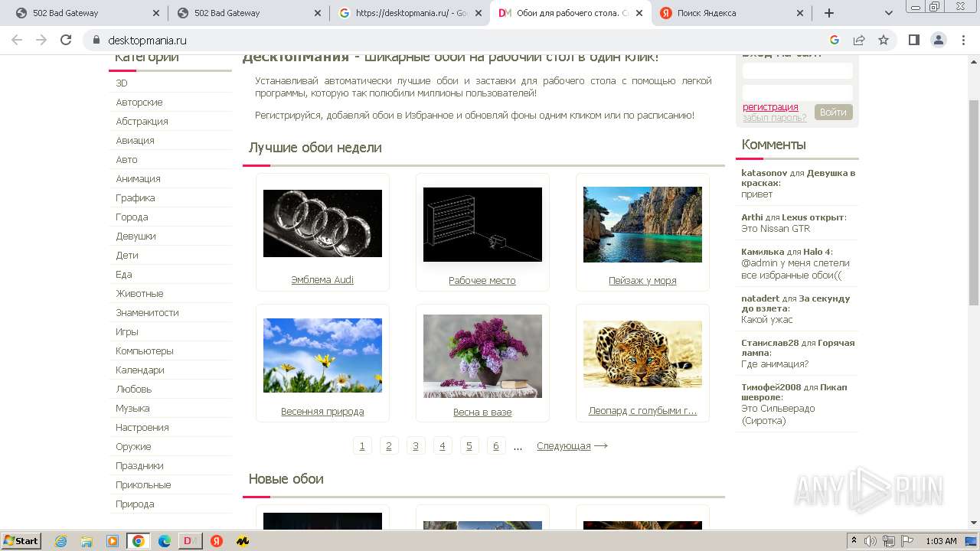Open a new browser tab with plus
This screenshot has width=980, height=551.
point(828,13)
